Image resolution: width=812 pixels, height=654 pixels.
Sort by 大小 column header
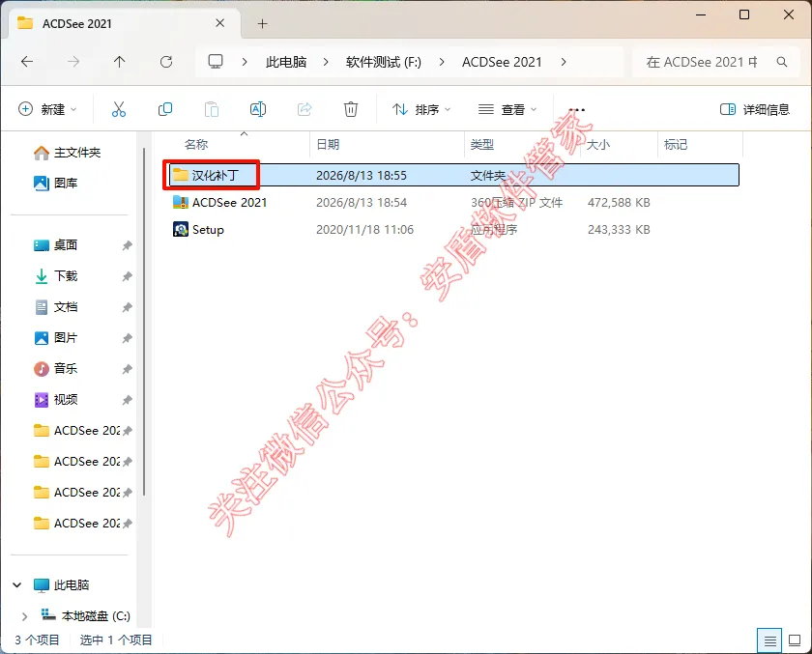coord(598,145)
